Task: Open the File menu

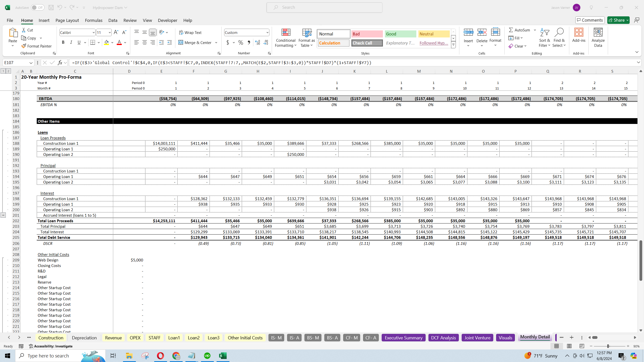Action: coord(10,20)
